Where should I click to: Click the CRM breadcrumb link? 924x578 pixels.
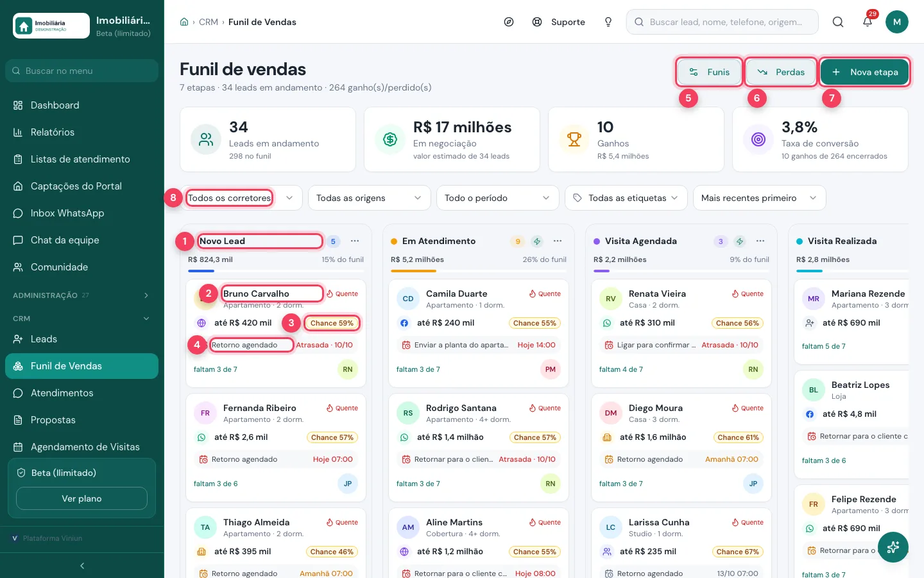coord(209,22)
